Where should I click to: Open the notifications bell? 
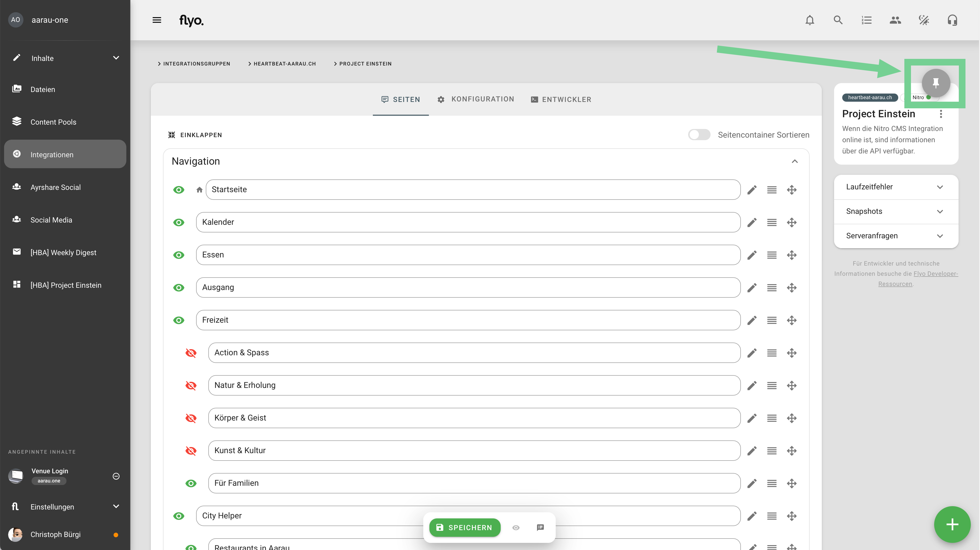coord(810,20)
